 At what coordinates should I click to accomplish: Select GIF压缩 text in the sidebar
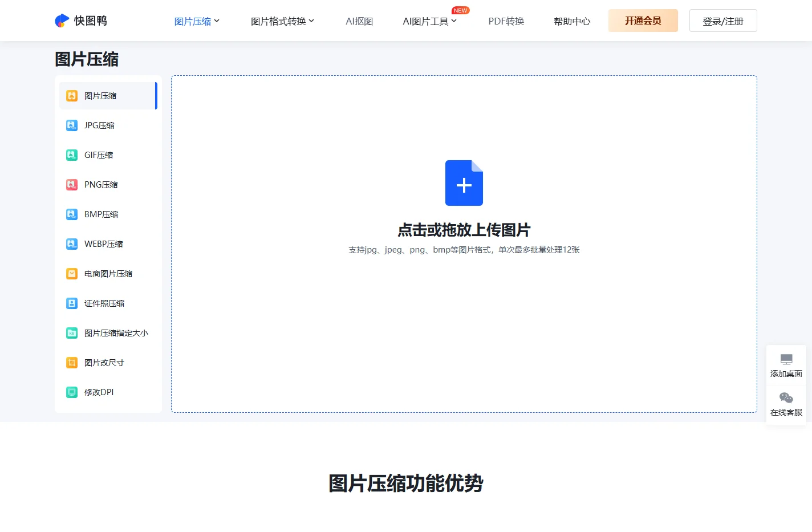click(x=99, y=155)
